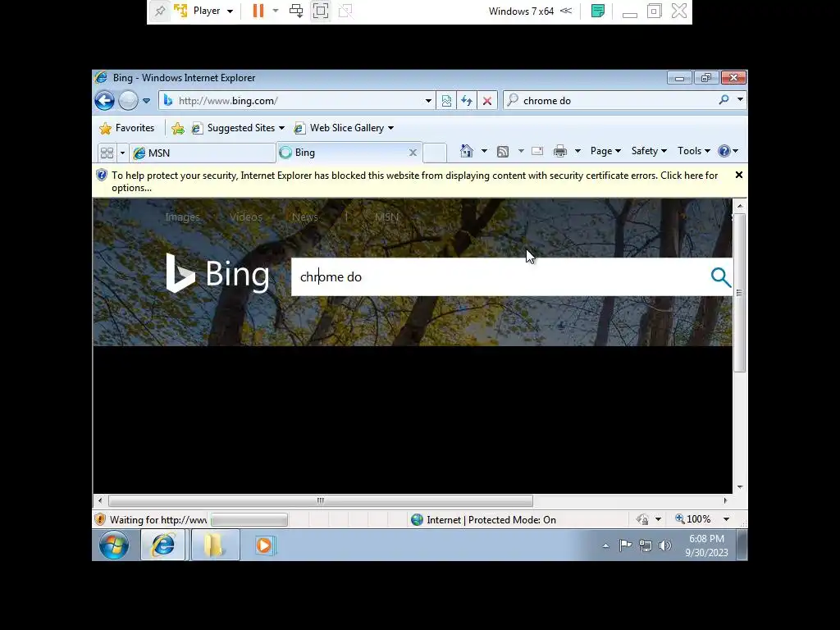Open the Tools menu
The height and width of the screenshot is (630, 840).
click(x=694, y=151)
